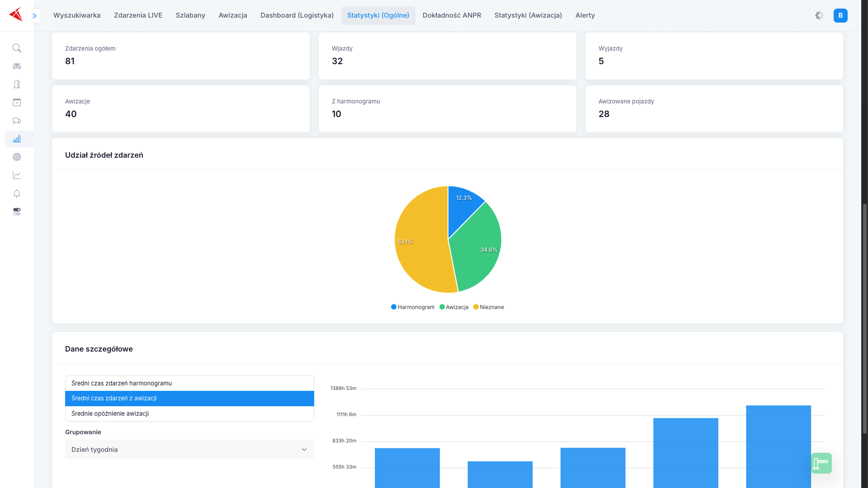Select Średni czas zdarzeń z awizacji option
The height and width of the screenshot is (488, 868).
(x=189, y=399)
